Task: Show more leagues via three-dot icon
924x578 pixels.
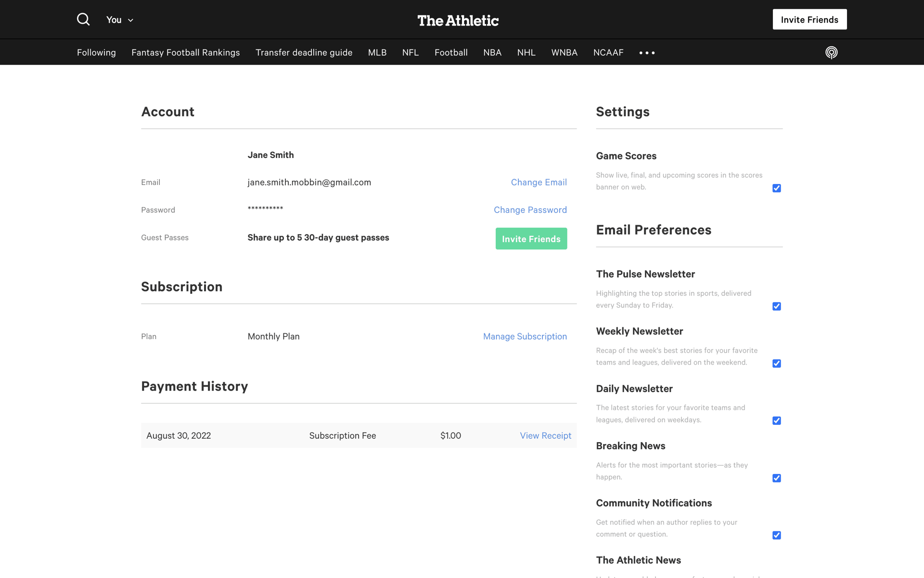Action: [647, 53]
